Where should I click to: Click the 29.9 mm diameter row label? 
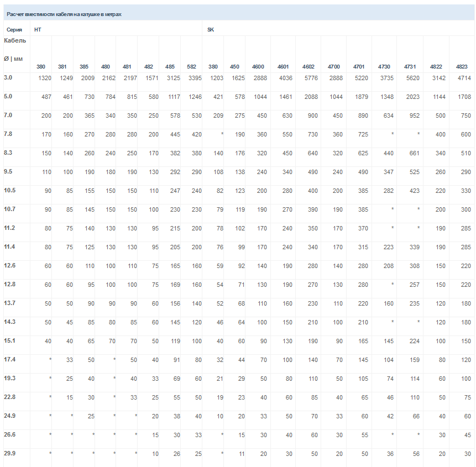tap(10, 453)
